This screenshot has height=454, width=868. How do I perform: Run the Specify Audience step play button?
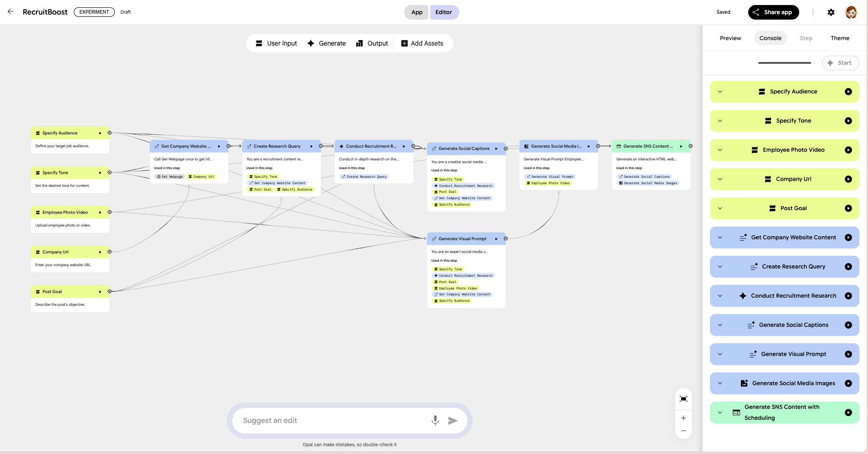click(x=848, y=92)
